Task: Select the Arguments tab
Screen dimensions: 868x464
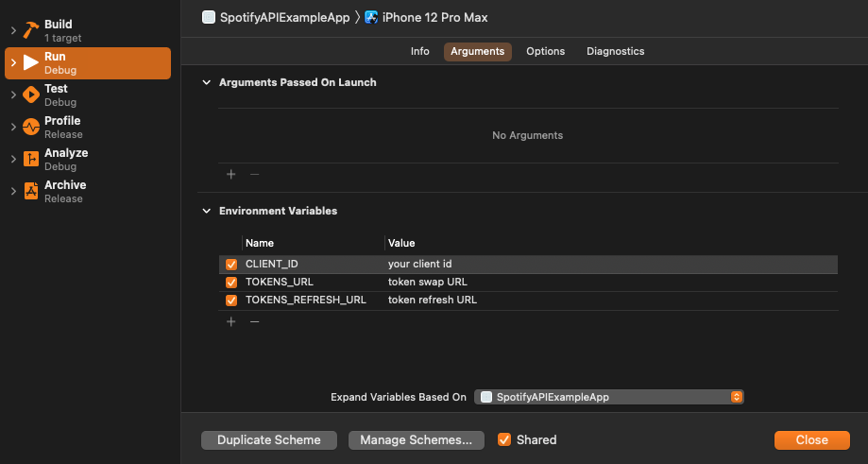Action: (x=477, y=51)
